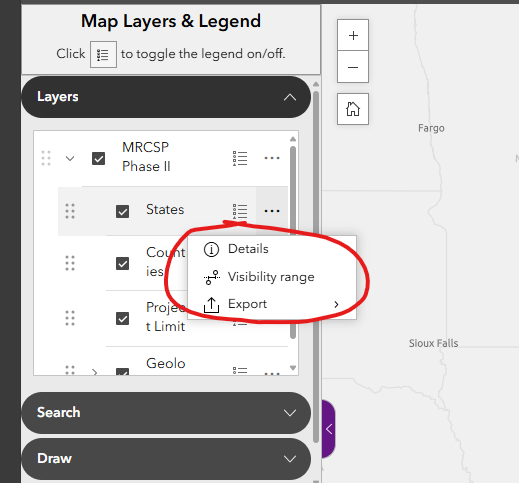Select Visibility range menu entry
Screen dimensions: 519x483
(x=272, y=277)
